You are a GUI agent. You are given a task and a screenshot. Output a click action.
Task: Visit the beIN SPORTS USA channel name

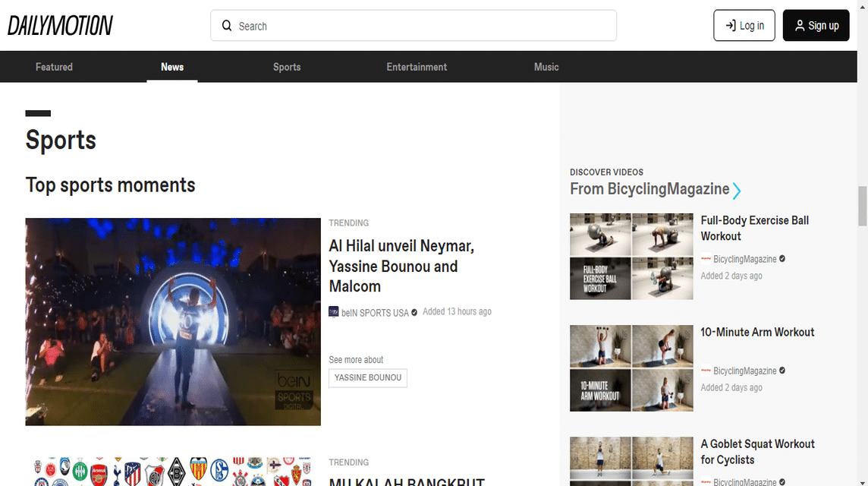coord(375,313)
